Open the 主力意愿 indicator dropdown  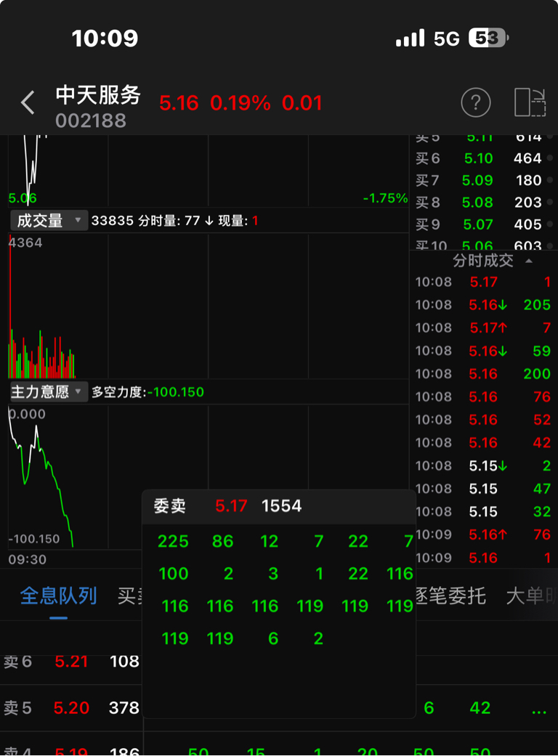pyautogui.click(x=49, y=391)
